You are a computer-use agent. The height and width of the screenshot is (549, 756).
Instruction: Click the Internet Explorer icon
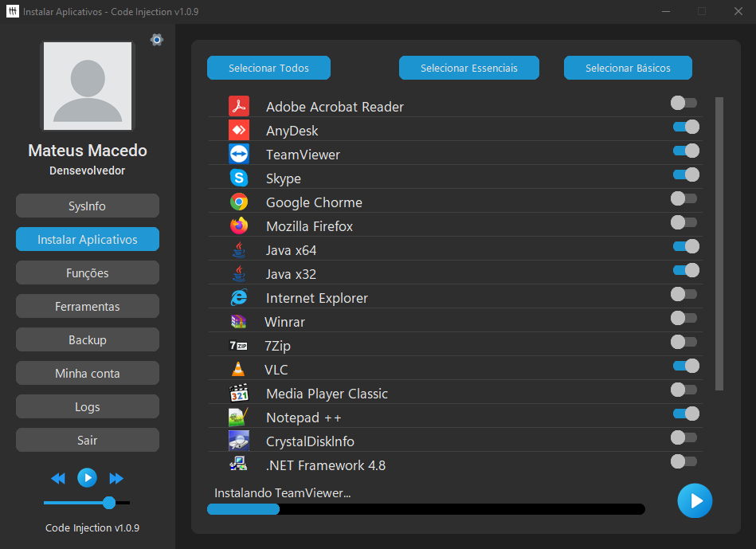tap(239, 297)
